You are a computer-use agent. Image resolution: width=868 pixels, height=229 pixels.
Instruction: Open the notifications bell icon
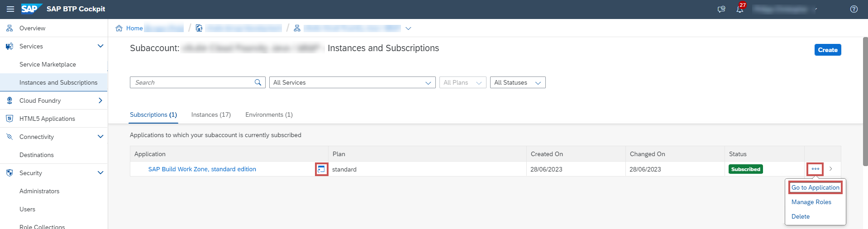pos(739,9)
